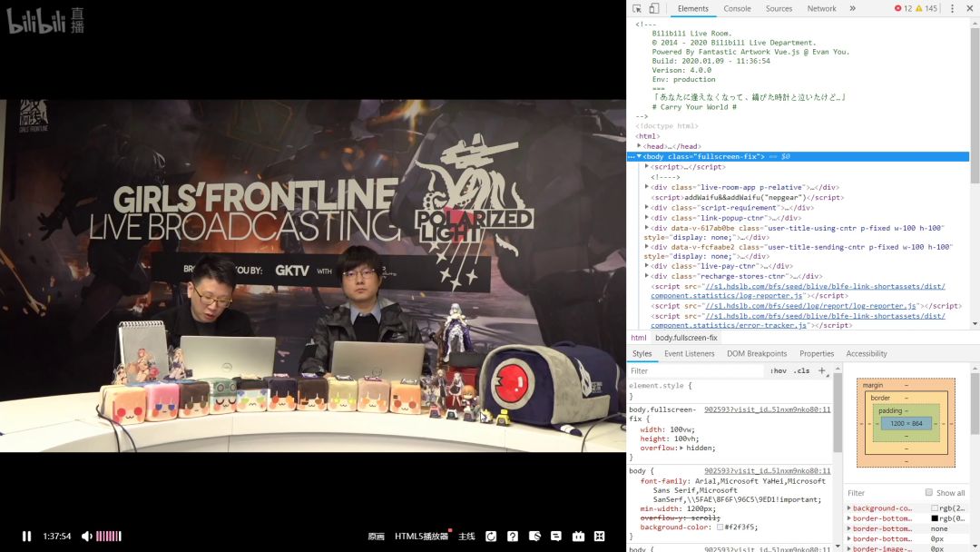
Task: Select html in the breadcrumb bar
Action: 638,338
